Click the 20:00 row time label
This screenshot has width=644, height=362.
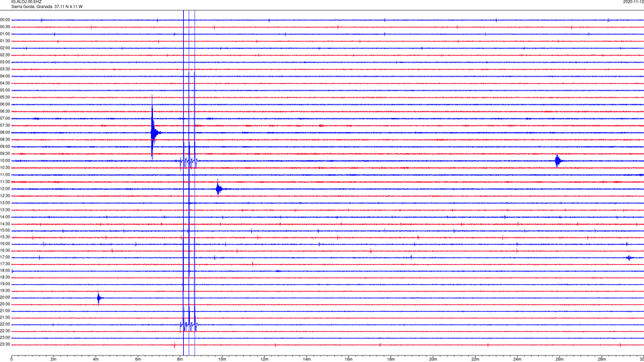[x=5, y=298]
